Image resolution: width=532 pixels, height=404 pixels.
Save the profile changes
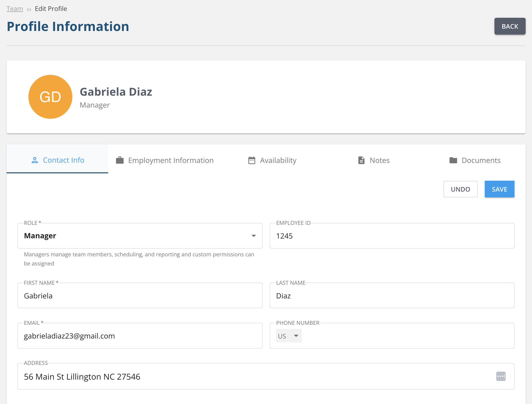[x=500, y=189]
